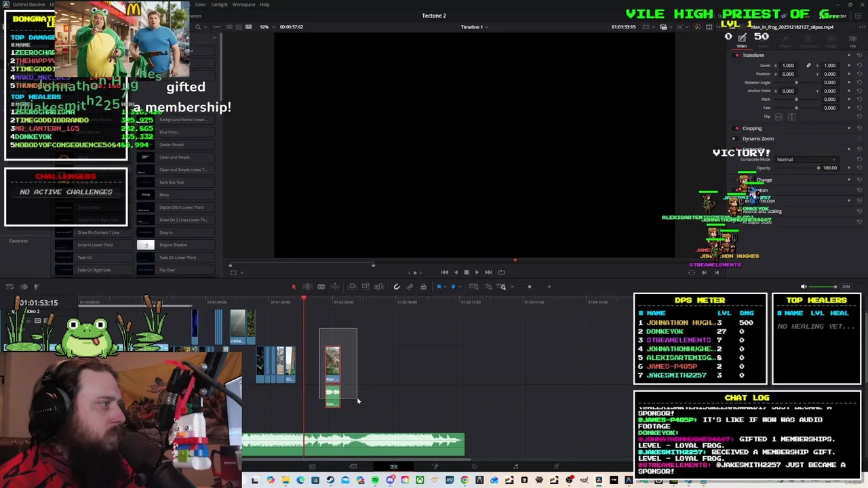Toggle the Transform section enable switch
This screenshot has height=488, width=868.
[737, 56]
